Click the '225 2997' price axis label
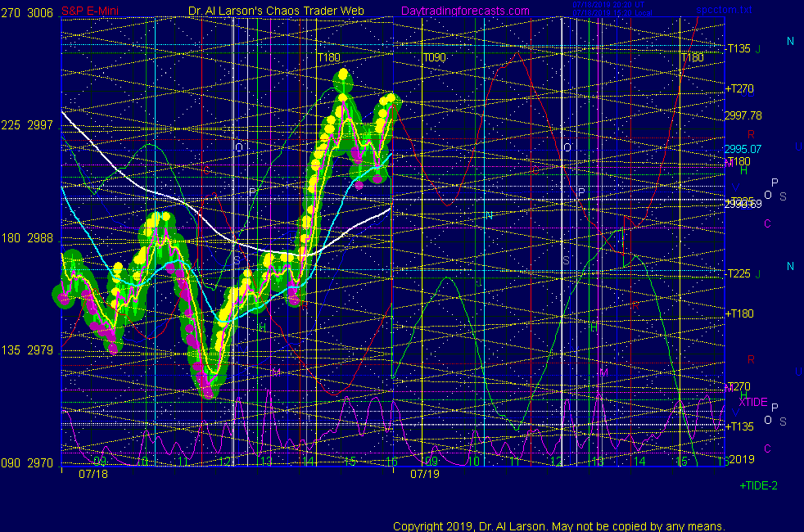Screen dimensions: 804x532 click(x=27, y=125)
